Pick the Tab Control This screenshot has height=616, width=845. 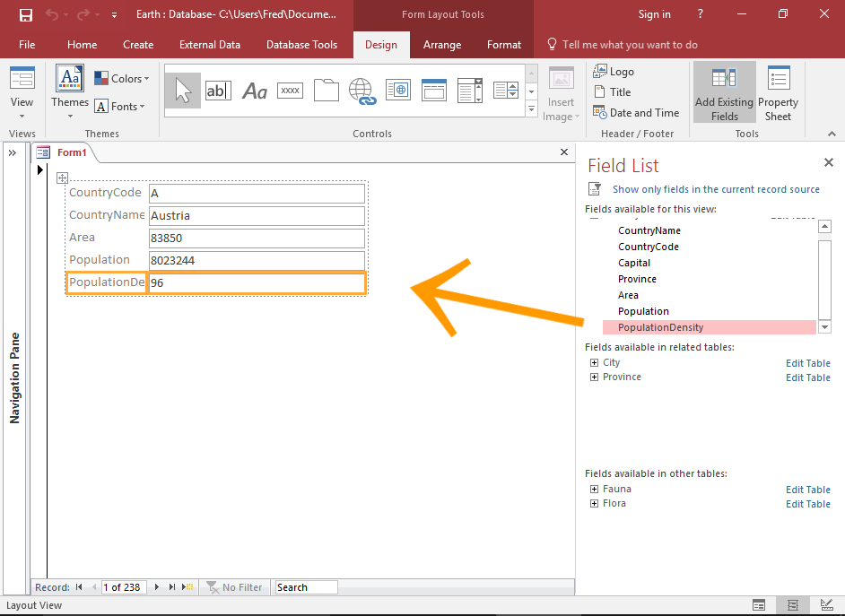[x=326, y=91]
